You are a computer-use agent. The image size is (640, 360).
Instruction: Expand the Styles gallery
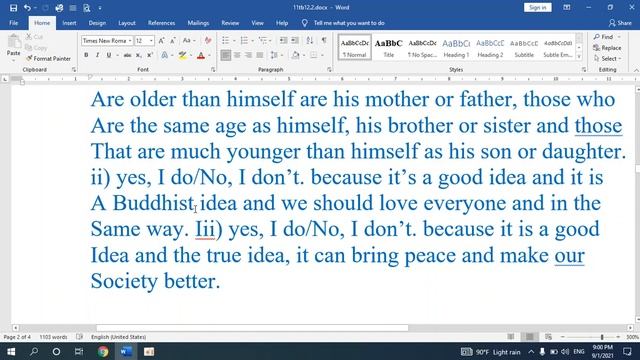[579, 57]
